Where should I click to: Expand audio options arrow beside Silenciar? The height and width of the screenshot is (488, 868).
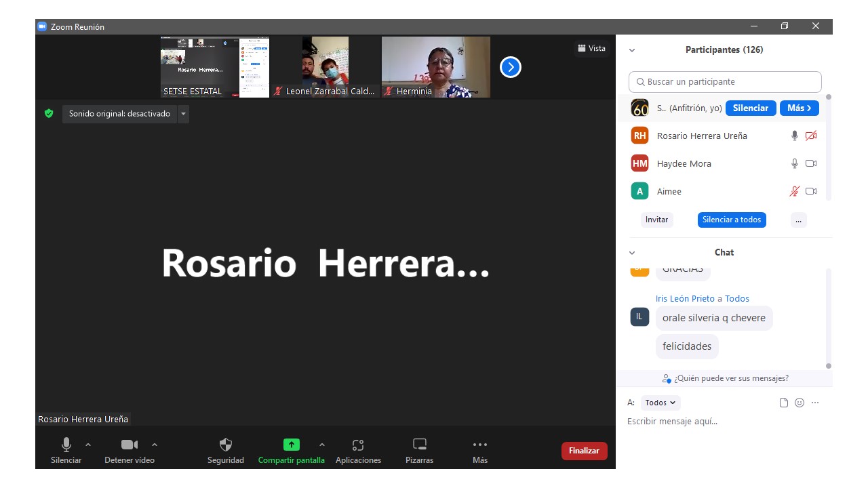click(88, 445)
